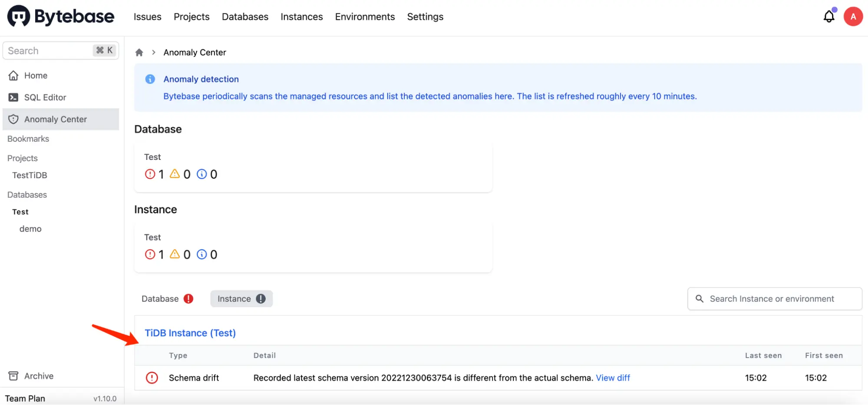Open Settings from top navigation

[425, 17]
